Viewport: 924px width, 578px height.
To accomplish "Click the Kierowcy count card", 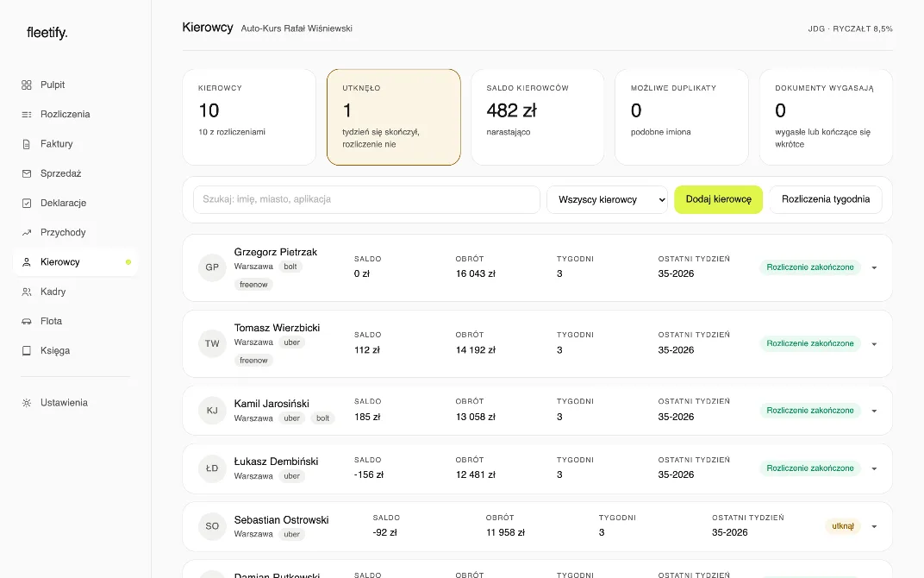I will (249, 116).
